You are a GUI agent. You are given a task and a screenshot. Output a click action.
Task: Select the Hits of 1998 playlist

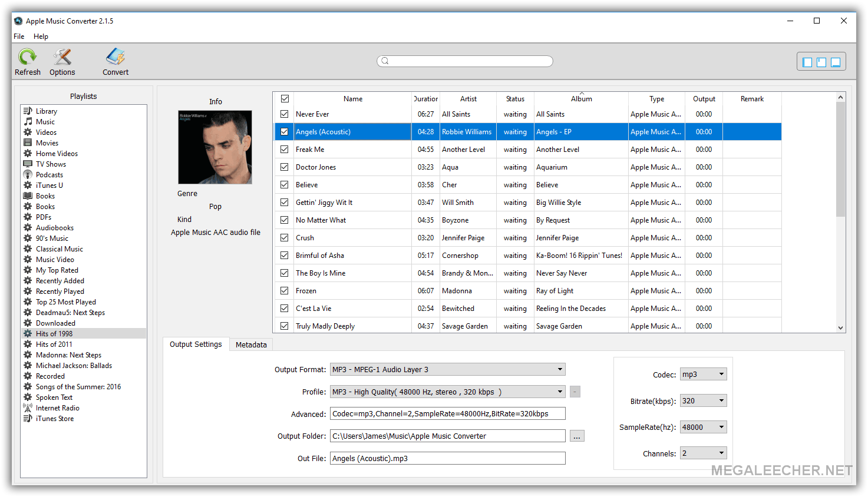click(x=84, y=334)
